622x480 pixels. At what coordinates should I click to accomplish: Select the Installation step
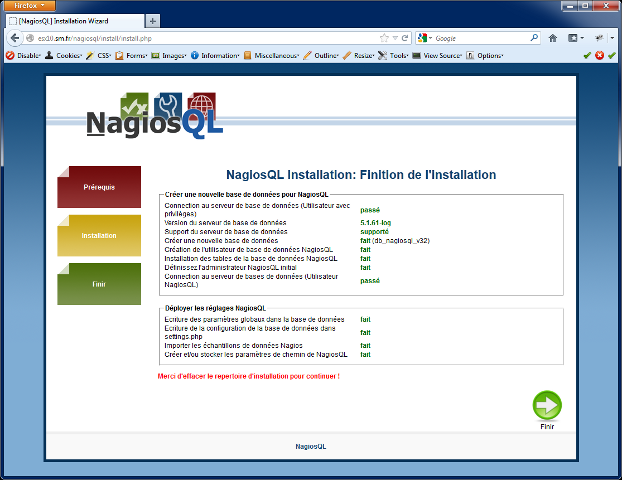(x=99, y=235)
